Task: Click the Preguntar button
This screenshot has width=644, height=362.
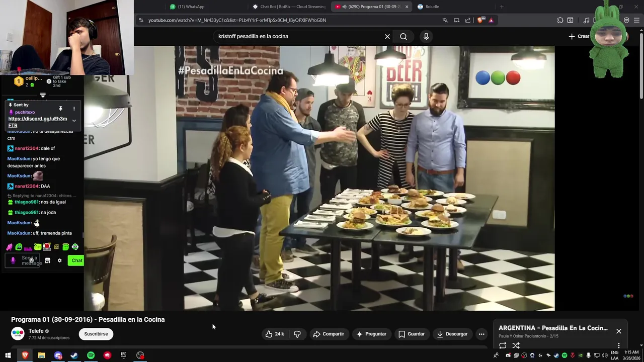Action: tap(371, 334)
